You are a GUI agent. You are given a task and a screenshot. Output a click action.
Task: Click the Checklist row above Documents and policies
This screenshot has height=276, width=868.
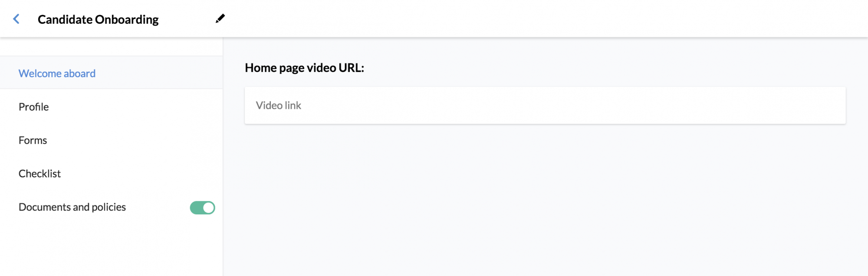click(x=111, y=174)
